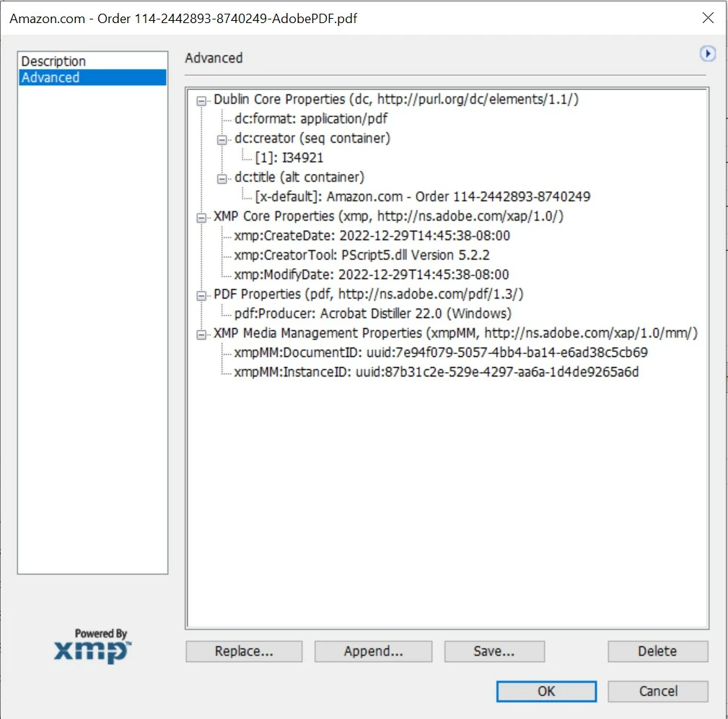Select the xmp:ModifyDate row
728x719 pixels.
click(x=372, y=275)
